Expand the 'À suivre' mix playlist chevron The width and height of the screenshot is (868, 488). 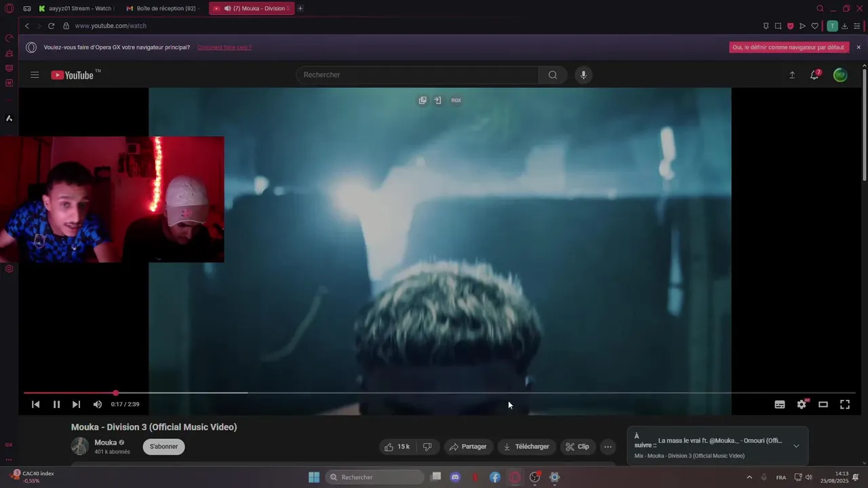click(x=796, y=446)
